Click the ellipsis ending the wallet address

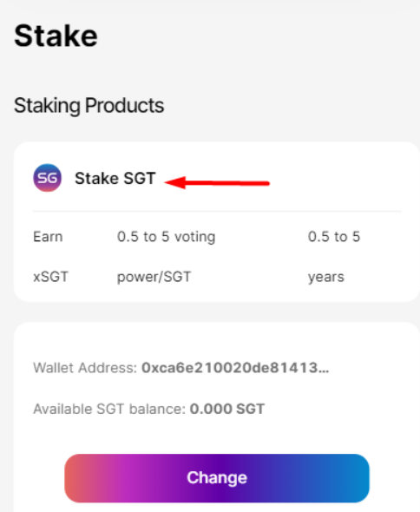324,371
